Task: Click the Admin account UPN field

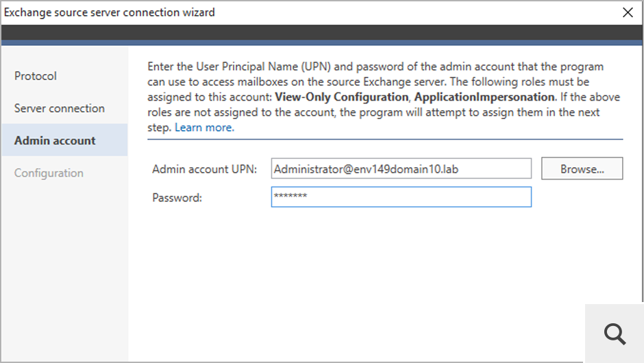Action: (x=401, y=168)
